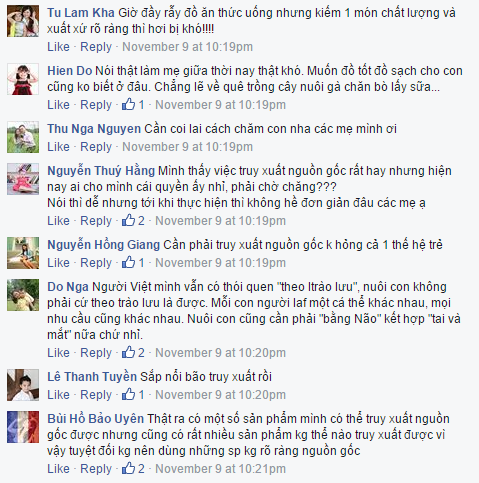Screen dimensions: 479x483
Task: Reply to Nguyễn Thuý Hằng's comment
Action: [96, 221]
